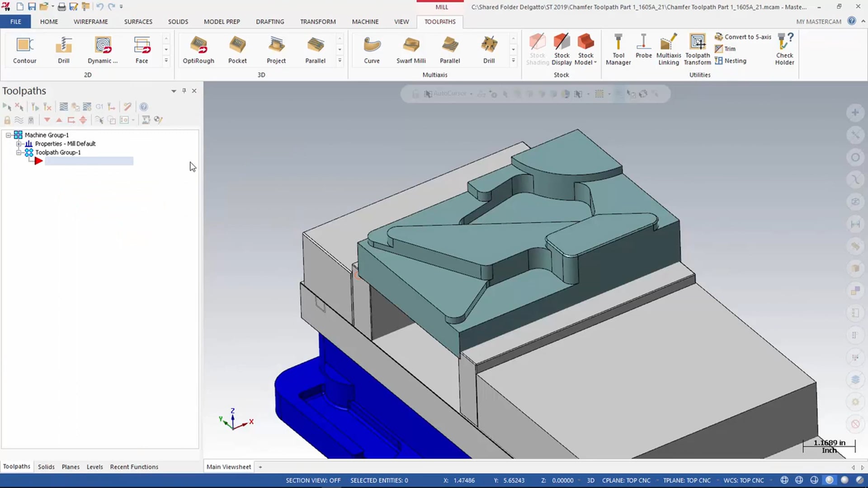This screenshot has height=488, width=868.
Task: Select the MACHINE ribbon tab
Action: coord(365,21)
